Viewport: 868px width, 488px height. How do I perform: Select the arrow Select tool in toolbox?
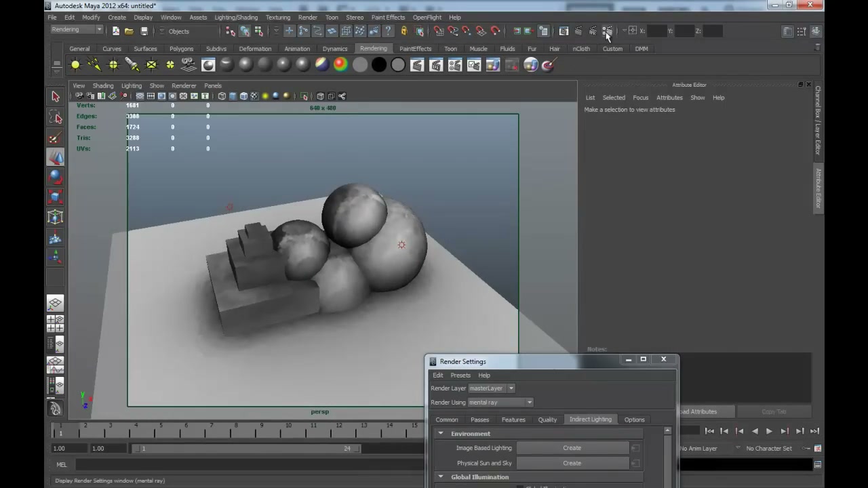click(x=56, y=97)
